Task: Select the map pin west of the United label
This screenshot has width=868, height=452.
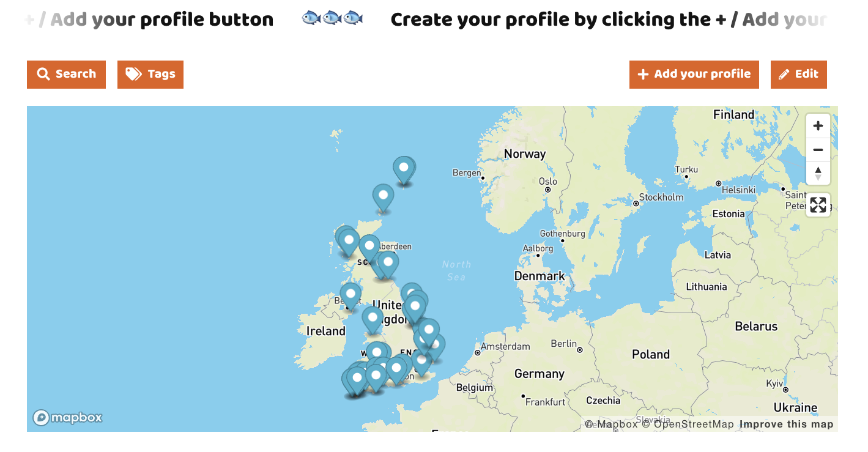Action: pos(372,319)
